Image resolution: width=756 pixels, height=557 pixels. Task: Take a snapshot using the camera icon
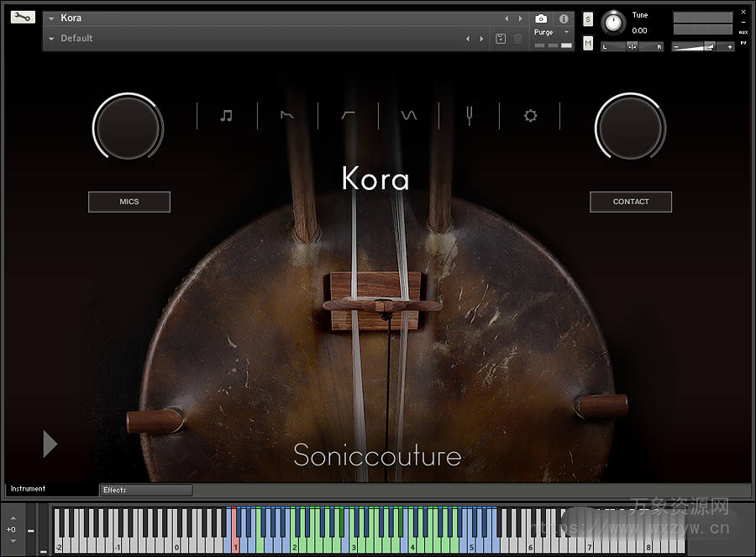click(x=540, y=18)
